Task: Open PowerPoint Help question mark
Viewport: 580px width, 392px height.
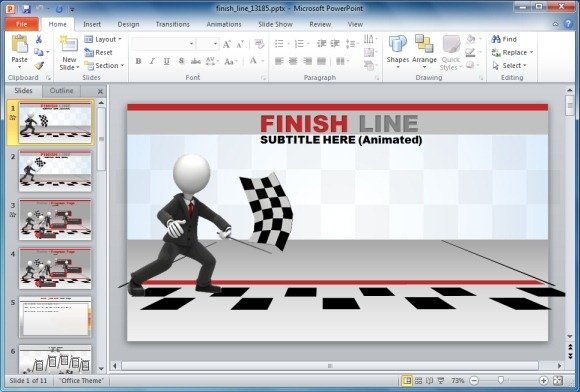Action: (569, 24)
